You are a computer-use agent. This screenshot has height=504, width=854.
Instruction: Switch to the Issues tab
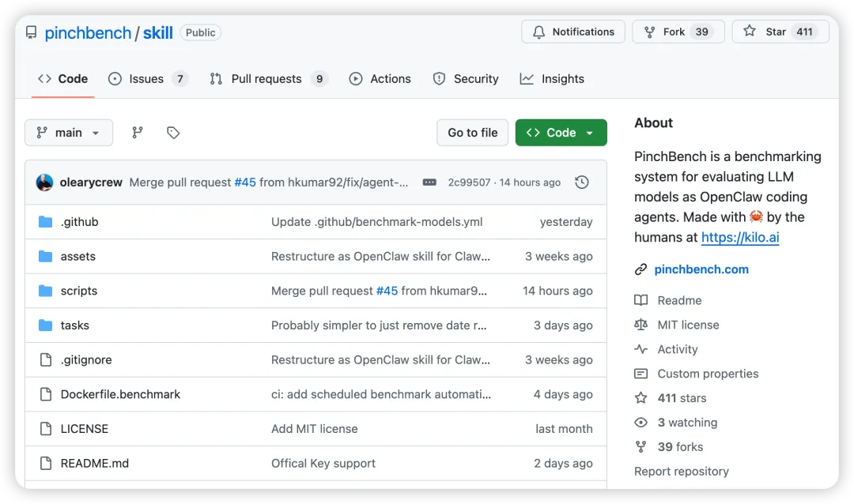click(147, 79)
